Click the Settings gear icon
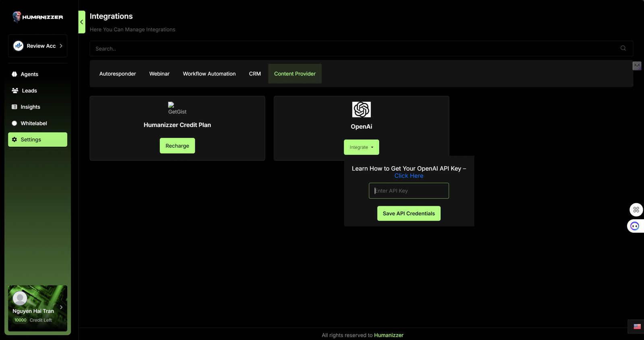644x340 pixels. [14, 140]
